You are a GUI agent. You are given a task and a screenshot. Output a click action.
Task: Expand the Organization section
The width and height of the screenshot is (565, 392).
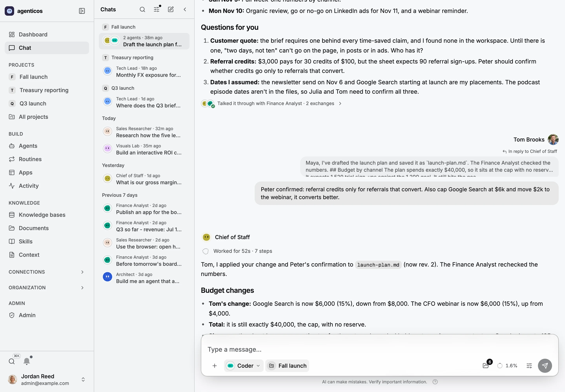coord(47,287)
